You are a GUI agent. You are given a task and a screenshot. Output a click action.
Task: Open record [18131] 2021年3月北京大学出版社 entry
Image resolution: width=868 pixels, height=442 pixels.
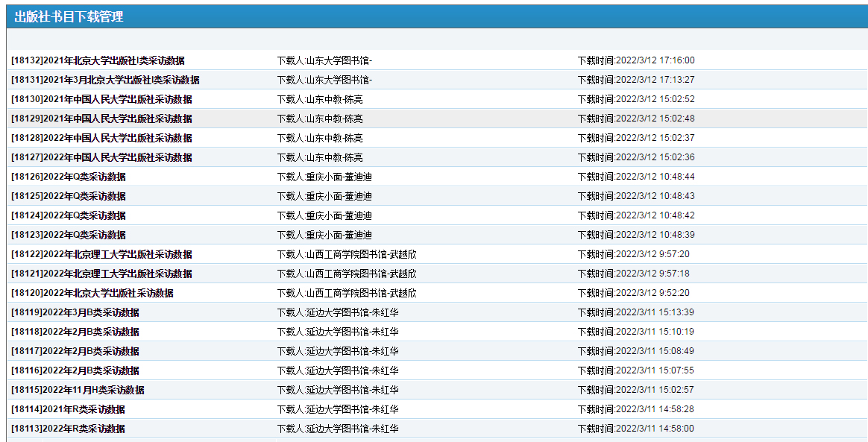[105, 80]
